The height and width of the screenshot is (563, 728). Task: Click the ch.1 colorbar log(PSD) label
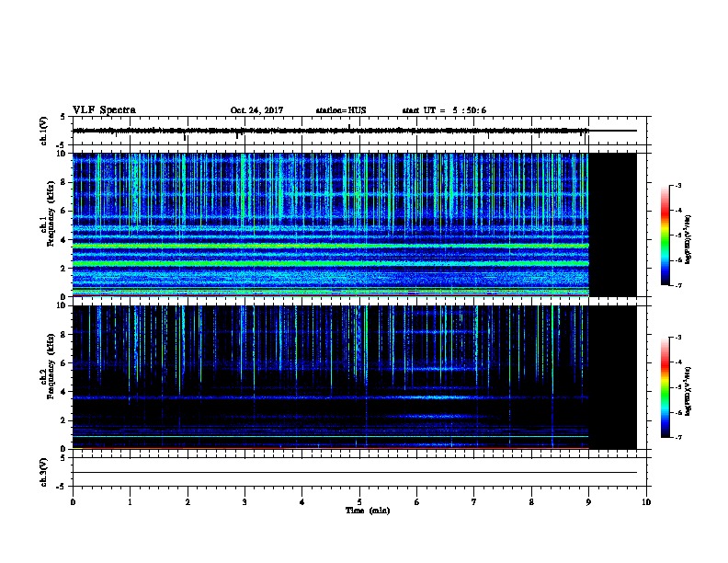pyautogui.click(x=688, y=239)
